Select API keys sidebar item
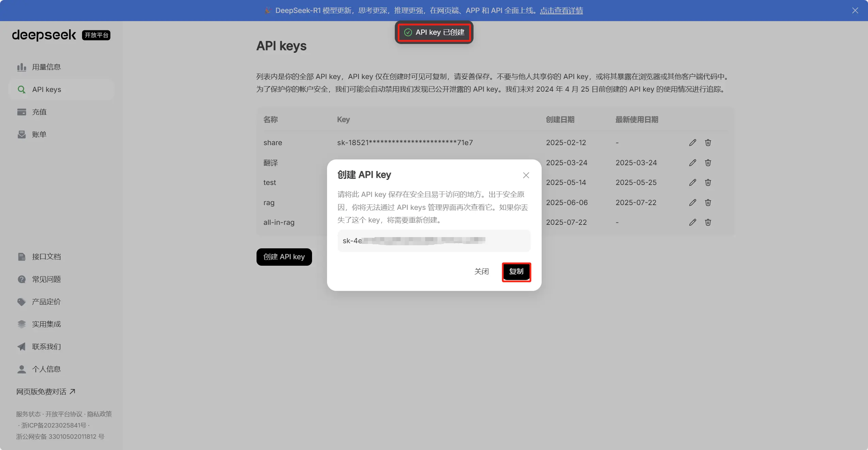The width and height of the screenshot is (868, 450). [47, 90]
